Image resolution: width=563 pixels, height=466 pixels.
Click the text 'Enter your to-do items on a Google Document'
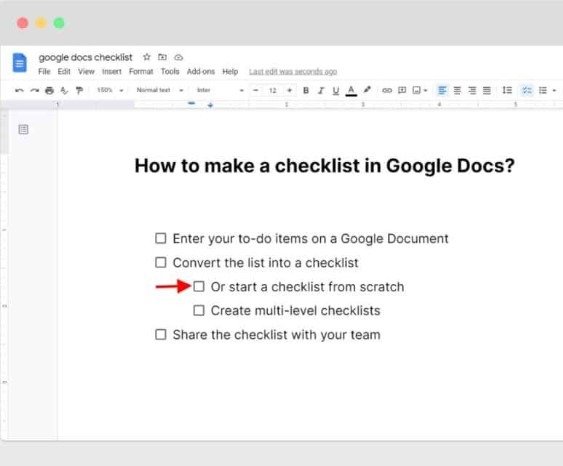311,239
